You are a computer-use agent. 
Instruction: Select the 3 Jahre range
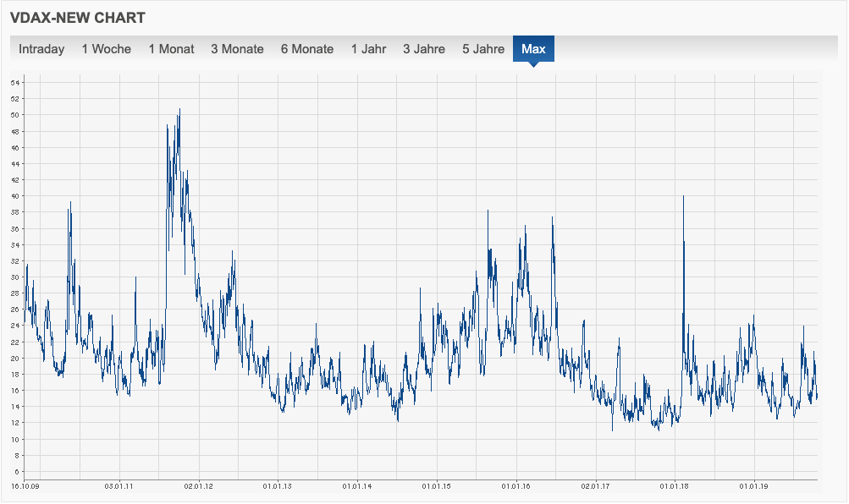pos(423,49)
